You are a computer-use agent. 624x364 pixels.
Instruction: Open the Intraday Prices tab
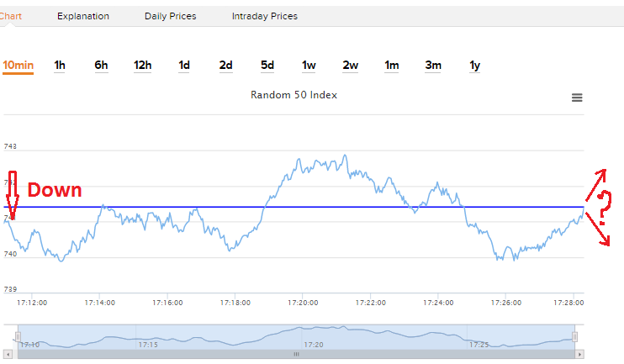tap(265, 16)
